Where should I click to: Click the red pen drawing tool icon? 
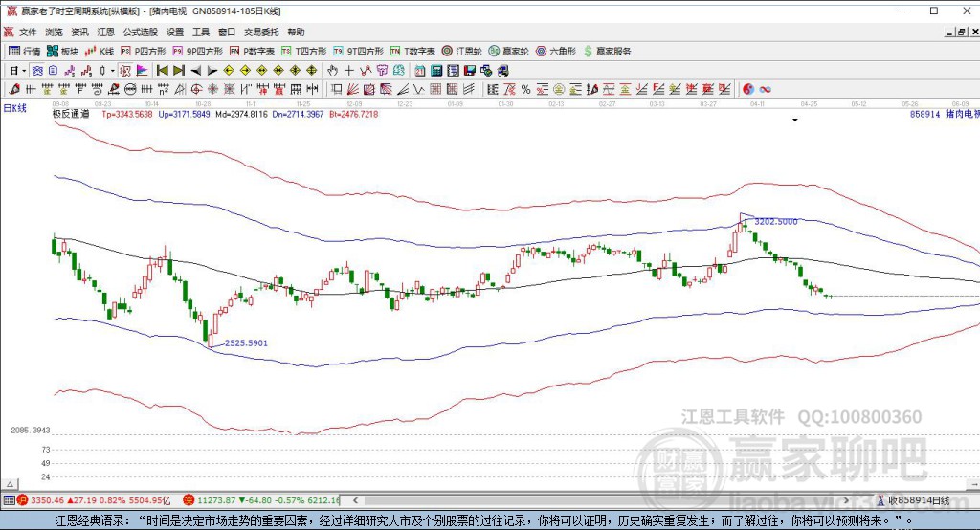coord(14,89)
